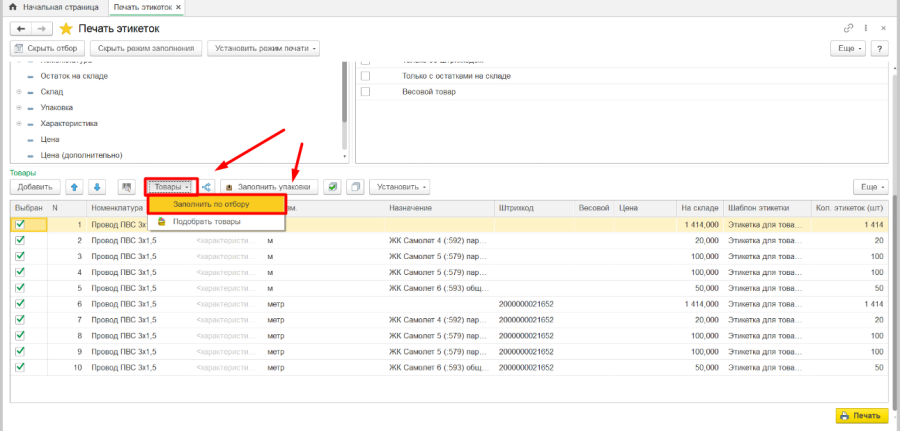Click the select all rows checkmark icon

click(x=332, y=186)
